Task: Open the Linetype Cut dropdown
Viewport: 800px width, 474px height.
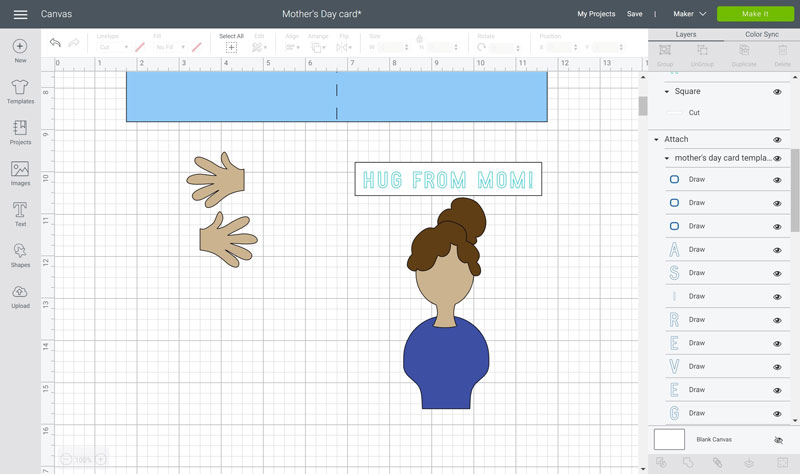Action: click(x=113, y=47)
